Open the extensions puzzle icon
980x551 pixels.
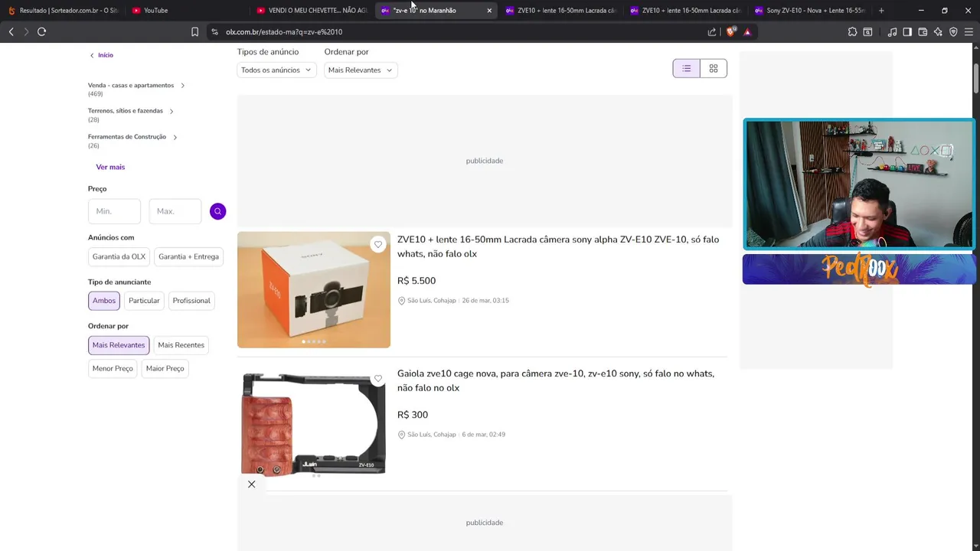[x=852, y=31]
